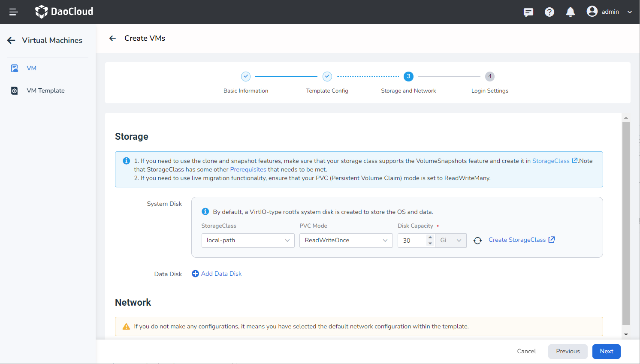Image resolution: width=640 pixels, height=364 pixels.
Task: Open the messages chat icon
Action: point(528,12)
